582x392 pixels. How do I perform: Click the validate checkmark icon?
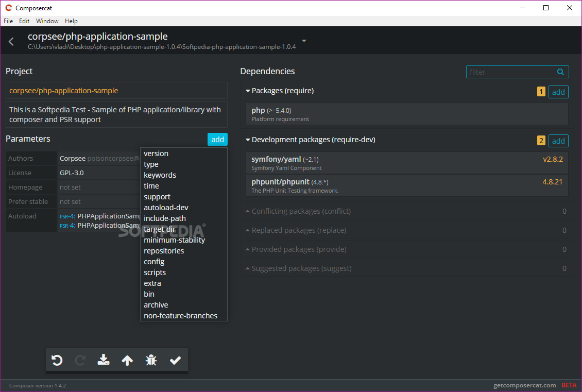175,360
